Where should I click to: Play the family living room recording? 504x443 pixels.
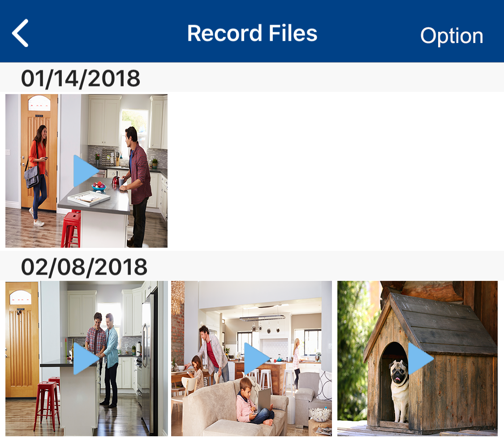tap(251, 358)
